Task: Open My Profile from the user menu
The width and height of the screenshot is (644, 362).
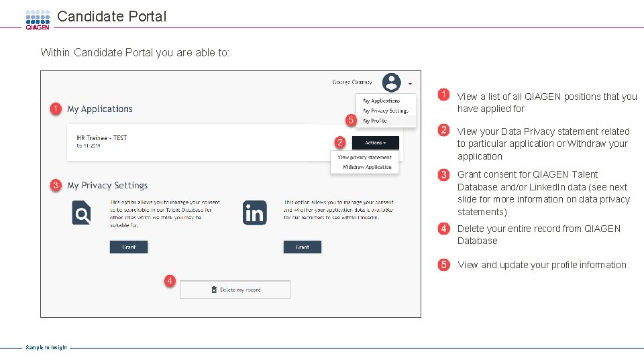Action: pos(374,121)
